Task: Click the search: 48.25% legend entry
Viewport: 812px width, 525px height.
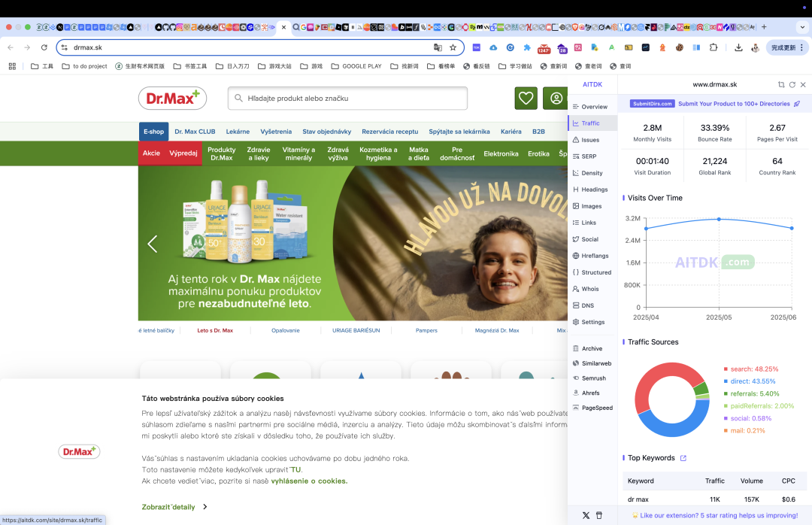Action: pos(751,369)
